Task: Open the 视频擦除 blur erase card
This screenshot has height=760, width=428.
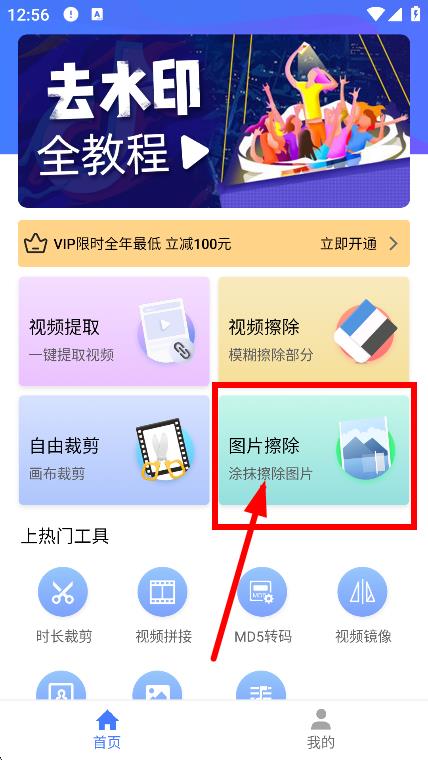Action: pos(314,332)
